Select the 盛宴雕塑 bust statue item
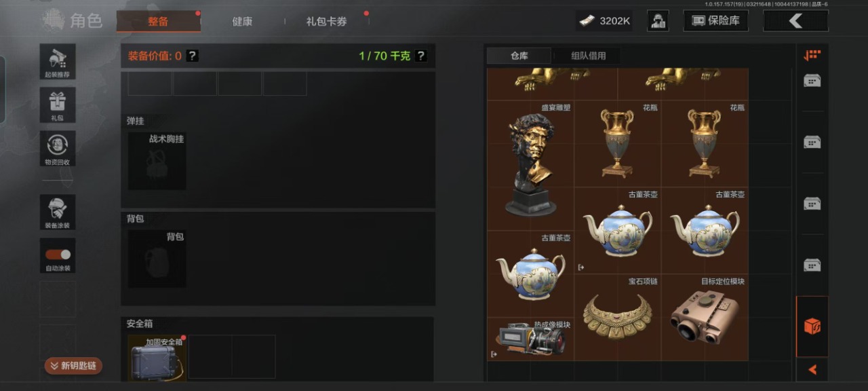 (531, 166)
